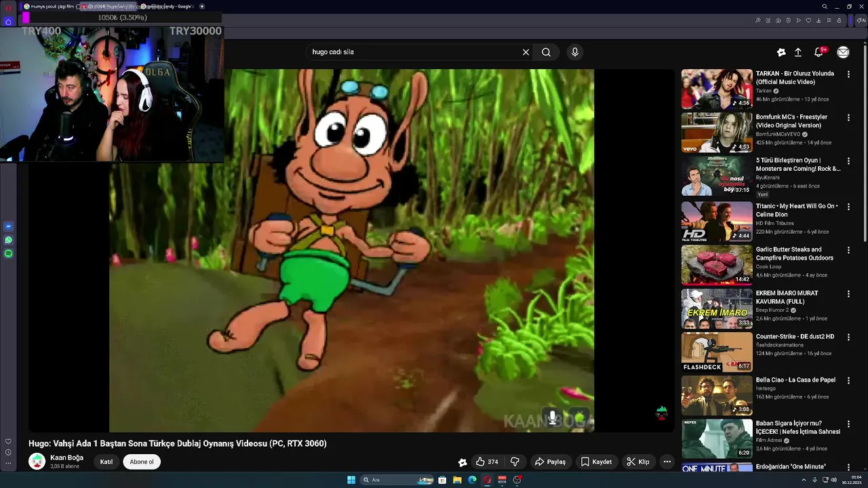This screenshot has width=868, height=488.
Task: Open Opera GX main menu logo
Action: [x=8, y=7]
